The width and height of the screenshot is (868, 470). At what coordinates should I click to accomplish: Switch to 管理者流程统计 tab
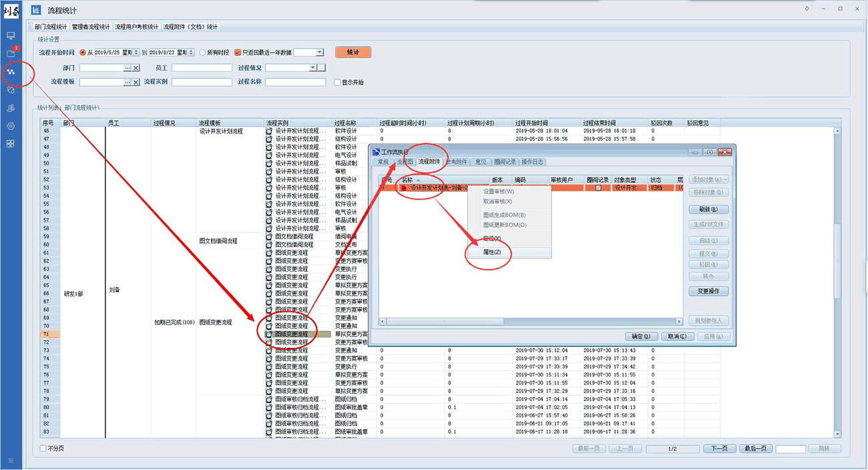(x=91, y=27)
